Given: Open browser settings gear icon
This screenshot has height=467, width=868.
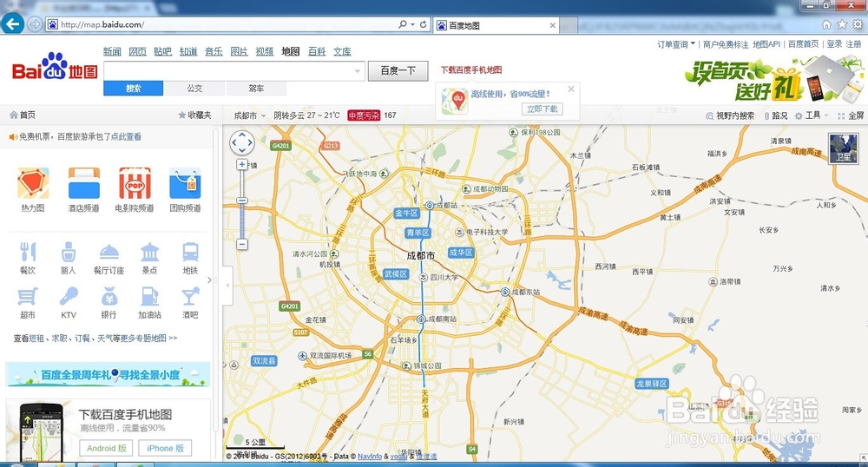Looking at the screenshot, I should pyautogui.click(x=858, y=24).
